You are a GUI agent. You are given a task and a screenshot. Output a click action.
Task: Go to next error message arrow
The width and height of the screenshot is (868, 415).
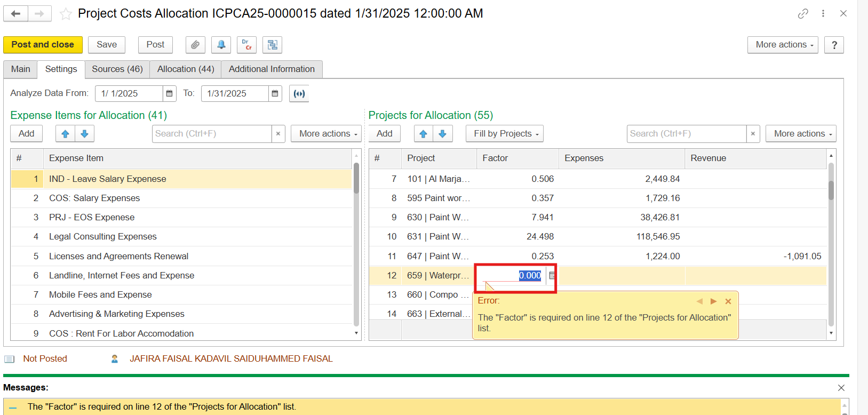point(713,301)
